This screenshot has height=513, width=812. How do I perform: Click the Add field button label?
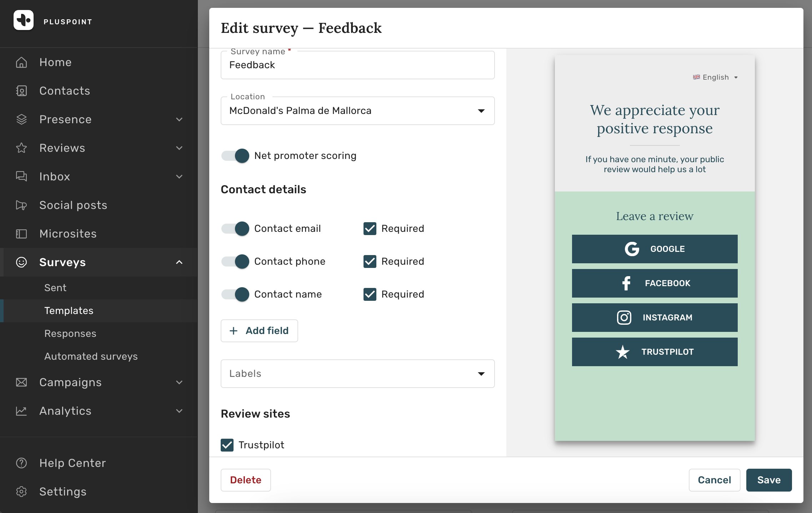click(x=267, y=331)
